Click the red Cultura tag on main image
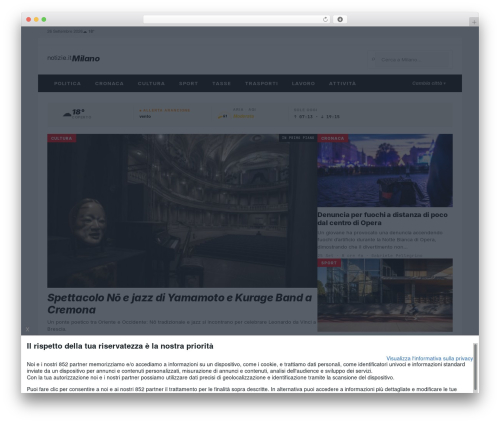Screen dimensions: 500x423 pos(62,138)
